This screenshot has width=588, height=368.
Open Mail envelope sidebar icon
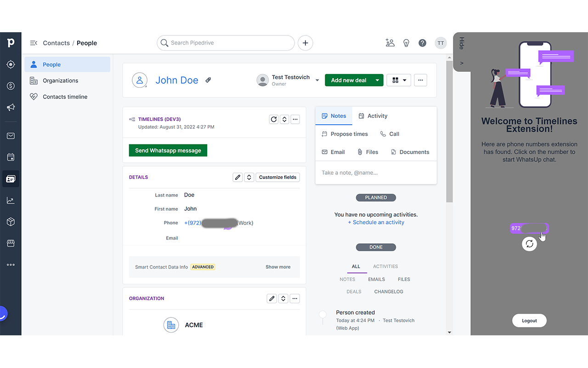point(11,136)
